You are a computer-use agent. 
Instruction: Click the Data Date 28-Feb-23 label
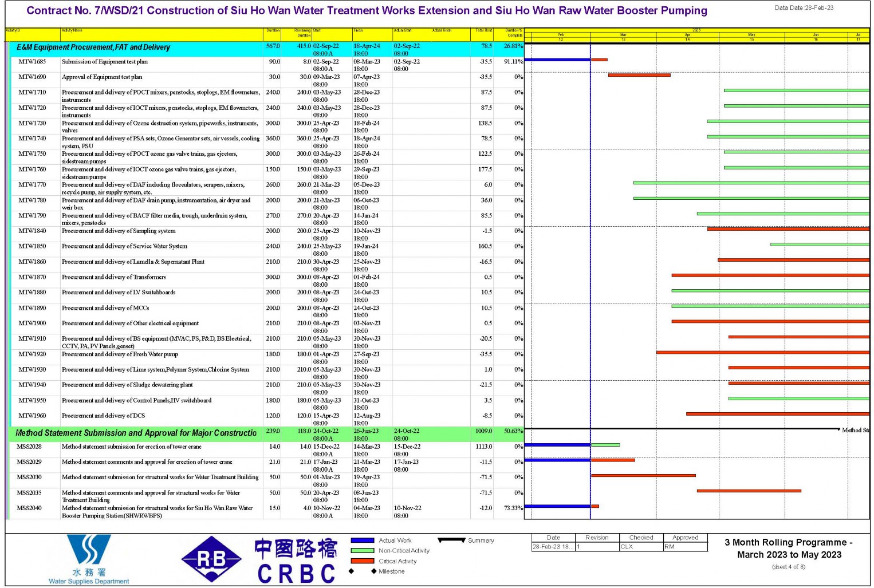pyautogui.click(x=804, y=8)
